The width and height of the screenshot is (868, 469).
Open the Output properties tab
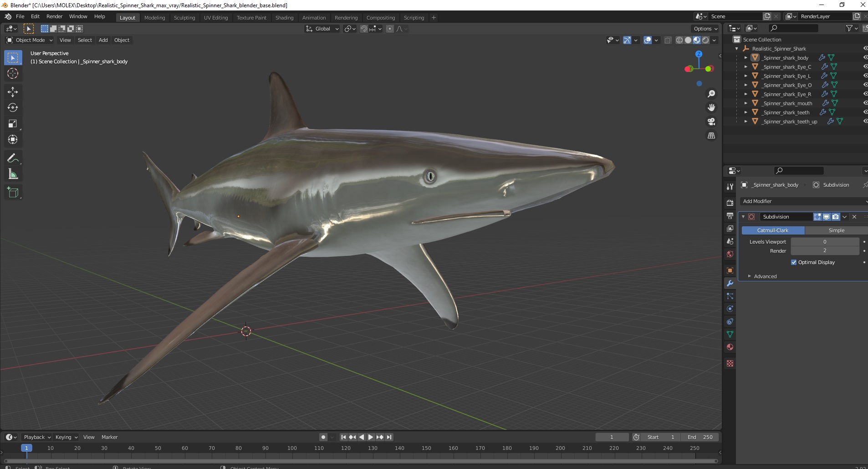pyautogui.click(x=730, y=215)
